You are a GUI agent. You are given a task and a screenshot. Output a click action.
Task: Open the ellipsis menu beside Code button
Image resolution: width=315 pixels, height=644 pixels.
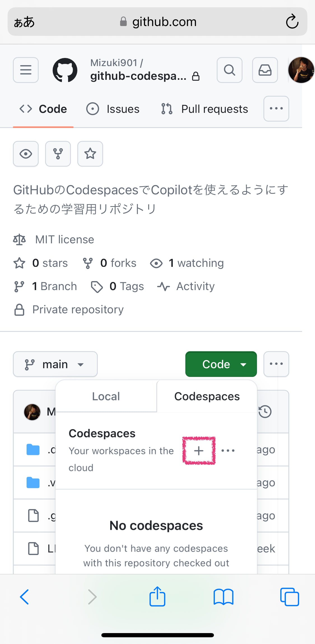[276, 364]
